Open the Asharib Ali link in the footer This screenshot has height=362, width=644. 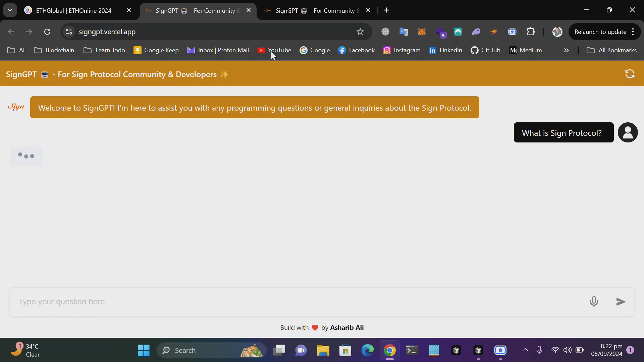click(347, 327)
